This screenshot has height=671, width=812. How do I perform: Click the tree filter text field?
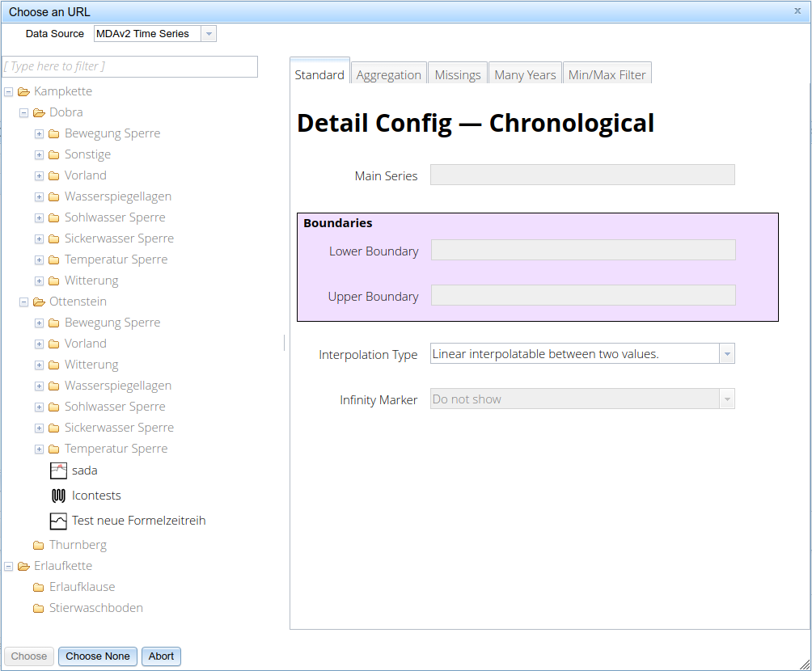tap(129, 66)
